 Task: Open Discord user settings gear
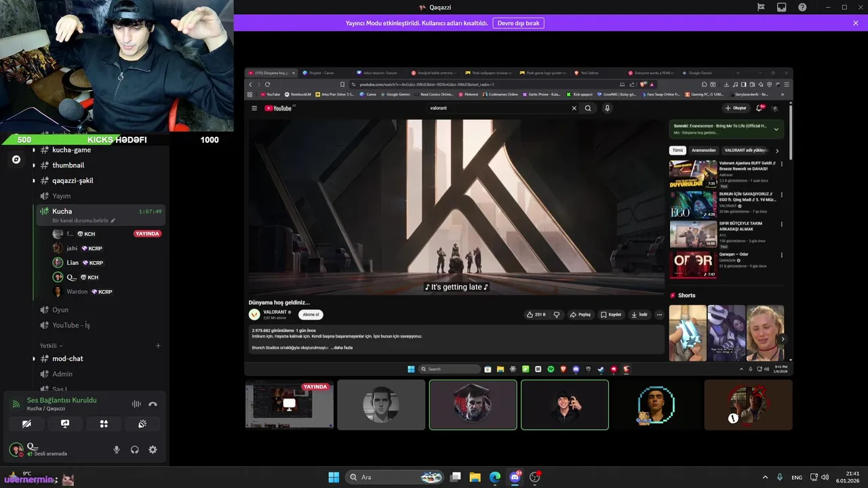point(153,449)
